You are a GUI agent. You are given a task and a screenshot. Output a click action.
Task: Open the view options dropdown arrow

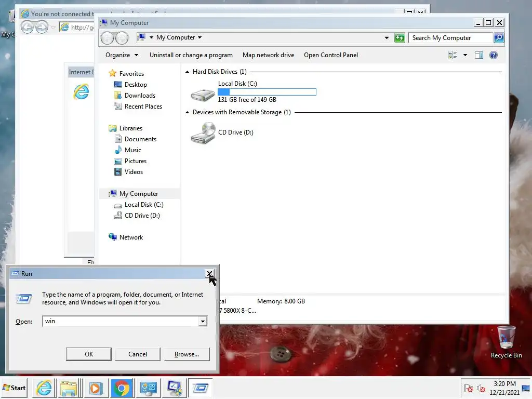pos(465,55)
